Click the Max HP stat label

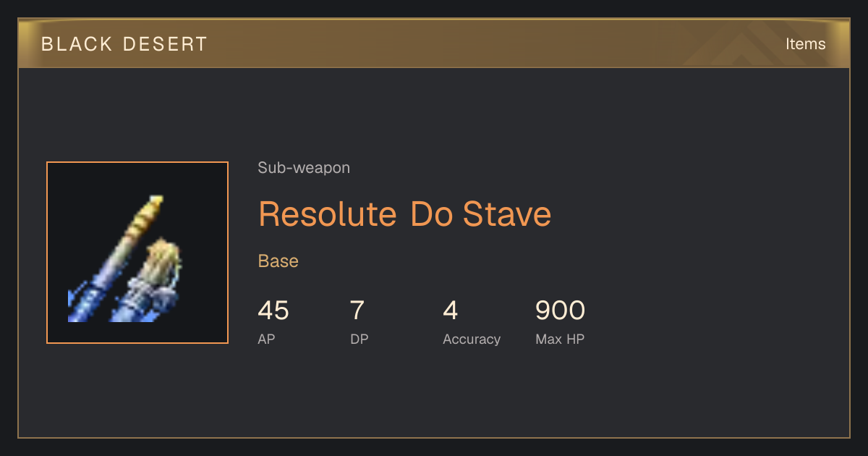[x=560, y=339]
